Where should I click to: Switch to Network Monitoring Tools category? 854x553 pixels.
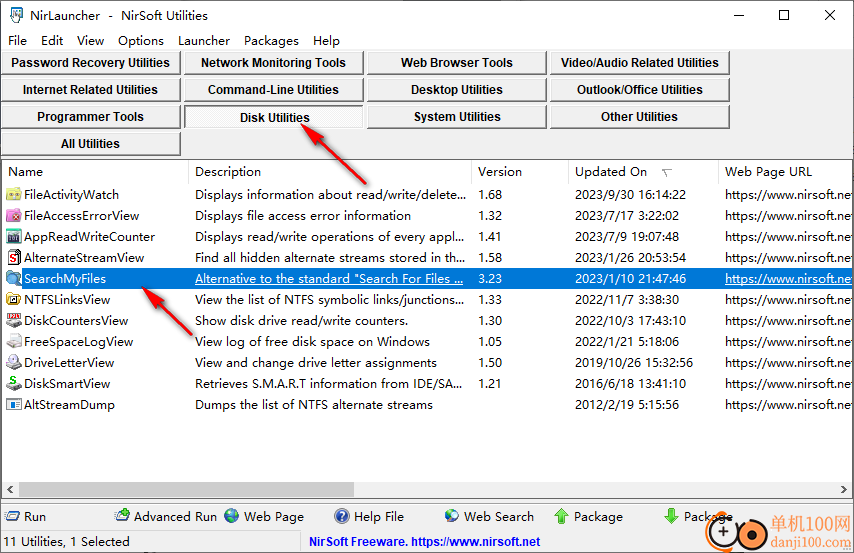(x=273, y=63)
